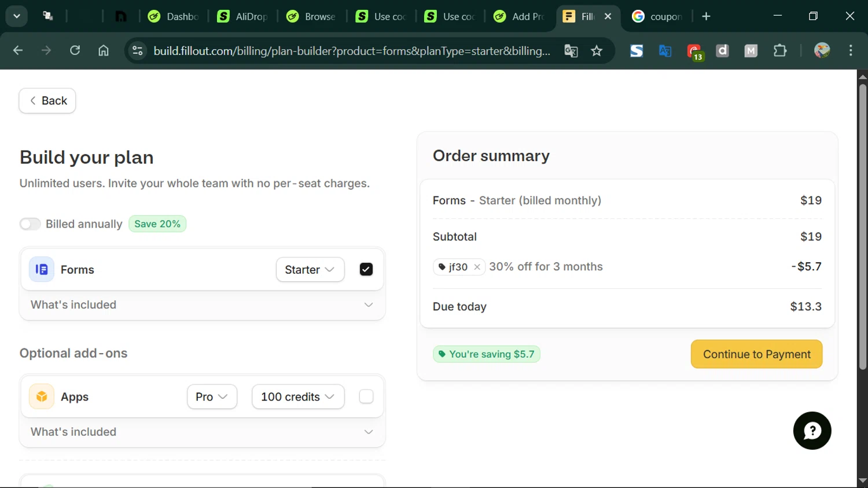
Task: Click the Forms product icon
Action: click(x=42, y=269)
